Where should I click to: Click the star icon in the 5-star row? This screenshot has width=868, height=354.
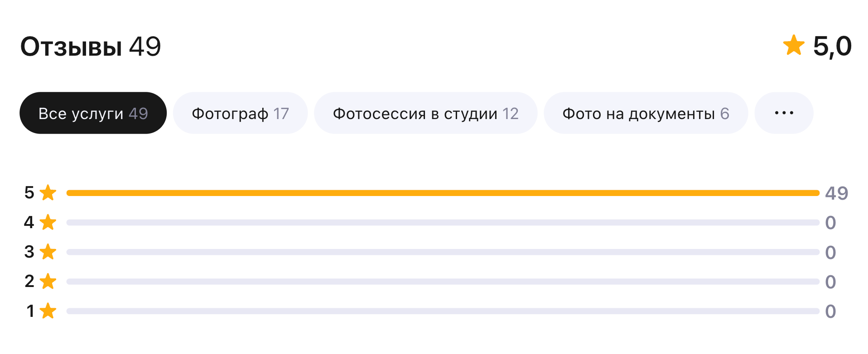pos(47,192)
